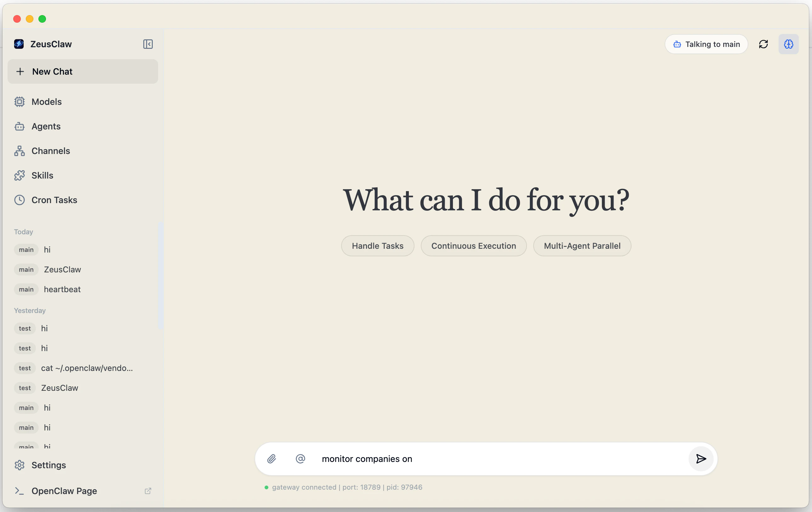The width and height of the screenshot is (812, 512).
Task: Click the paperclip attach file icon
Action: click(x=272, y=459)
